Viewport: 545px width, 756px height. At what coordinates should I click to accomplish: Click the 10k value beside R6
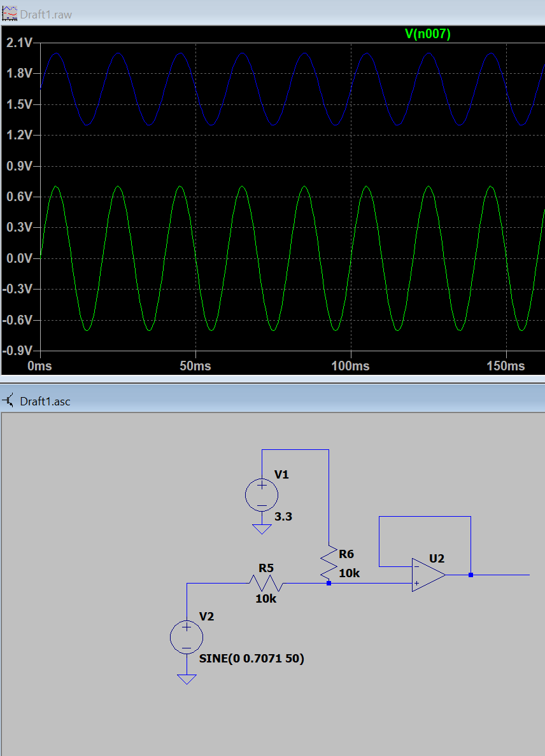(x=349, y=573)
